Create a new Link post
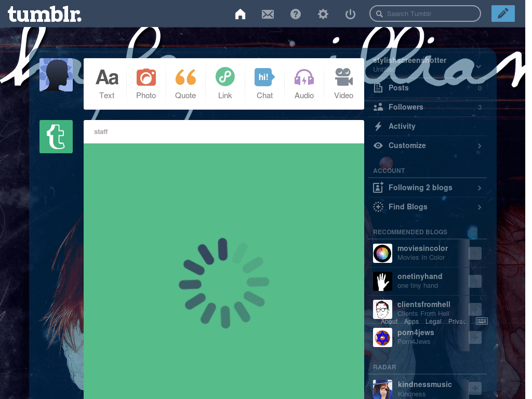Screen dimensions: 532x399 pos(225,84)
